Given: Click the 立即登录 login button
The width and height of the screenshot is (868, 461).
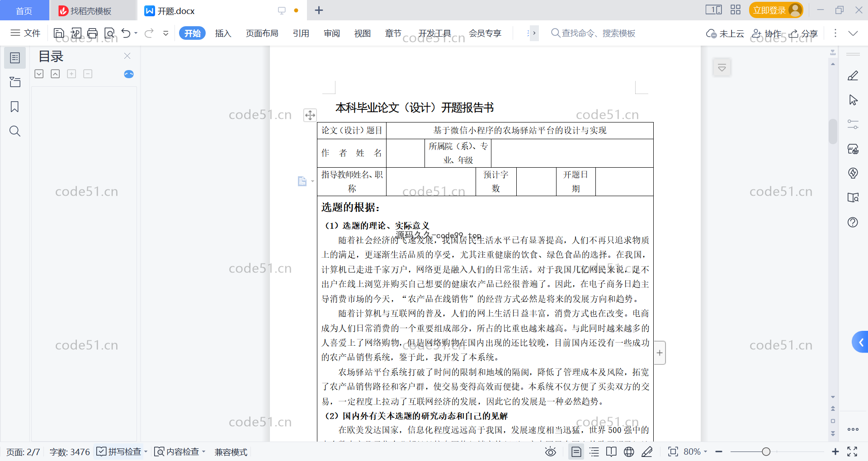Looking at the screenshot, I should pos(776,10).
